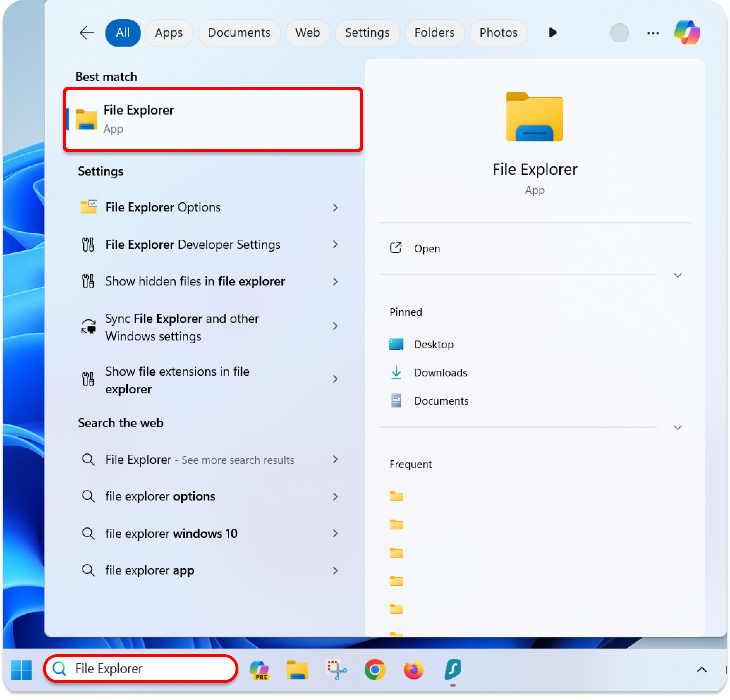Open Copilot preview icon in taskbar
This screenshot has height=700, width=730.
coord(260,669)
